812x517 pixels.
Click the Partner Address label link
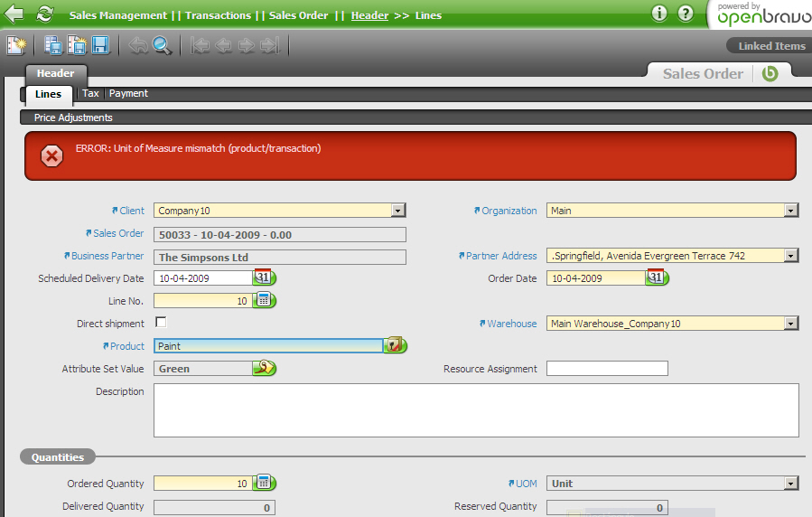click(x=501, y=256)
